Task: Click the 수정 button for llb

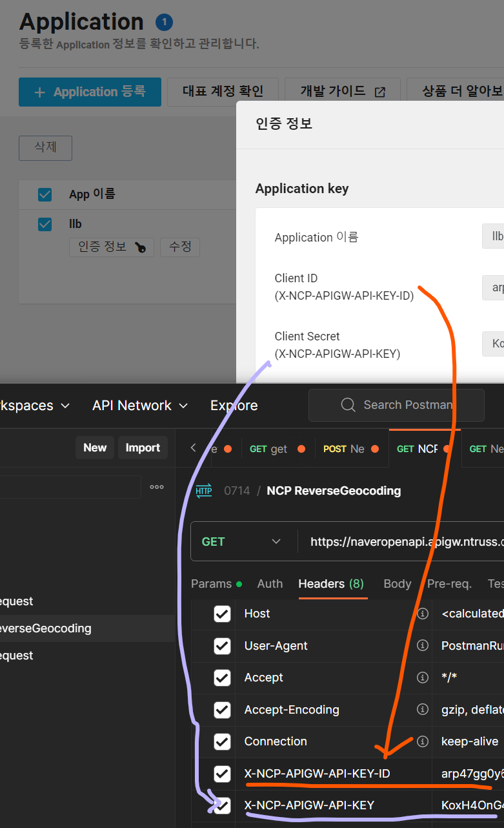Action: tap(180, 247)
